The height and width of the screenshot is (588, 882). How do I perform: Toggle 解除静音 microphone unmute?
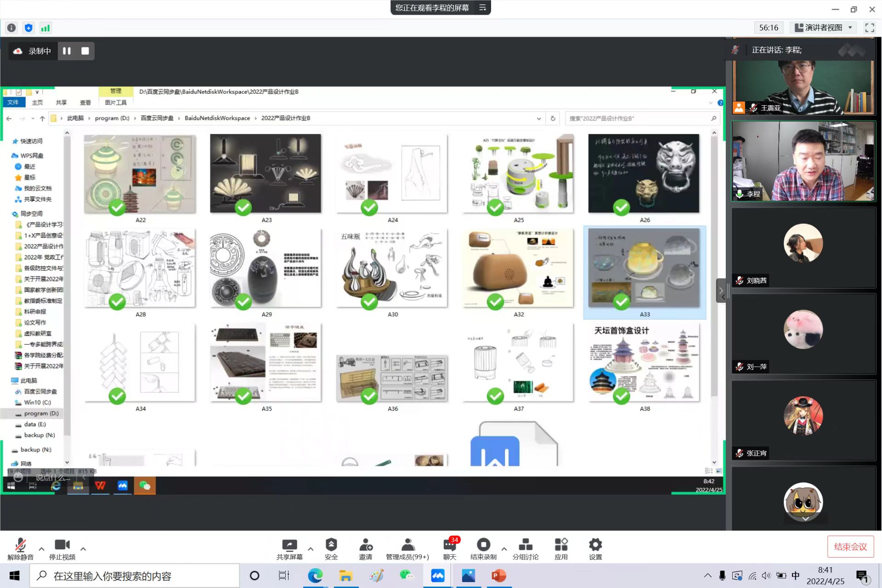[20, 545]
